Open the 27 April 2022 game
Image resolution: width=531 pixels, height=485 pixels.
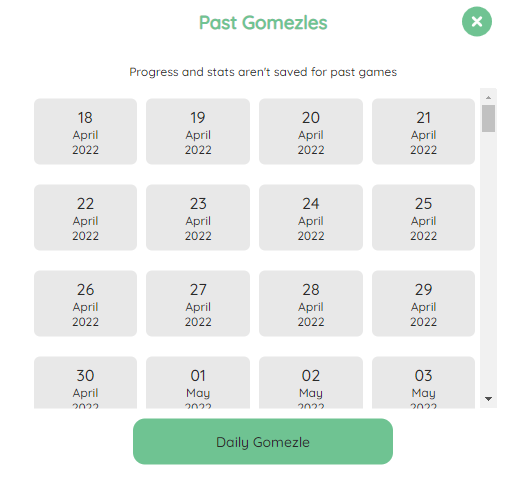point(198,303)
